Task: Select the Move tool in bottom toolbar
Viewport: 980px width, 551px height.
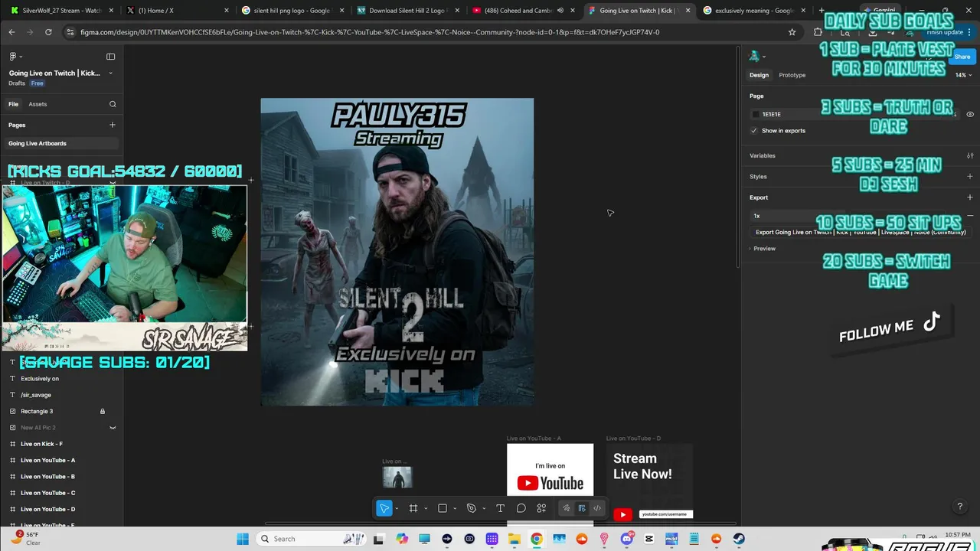Action: coord(384,508)
